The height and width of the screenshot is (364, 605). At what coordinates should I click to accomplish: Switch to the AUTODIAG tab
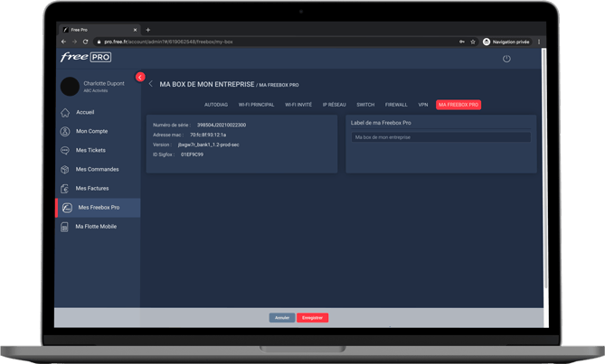216,105
